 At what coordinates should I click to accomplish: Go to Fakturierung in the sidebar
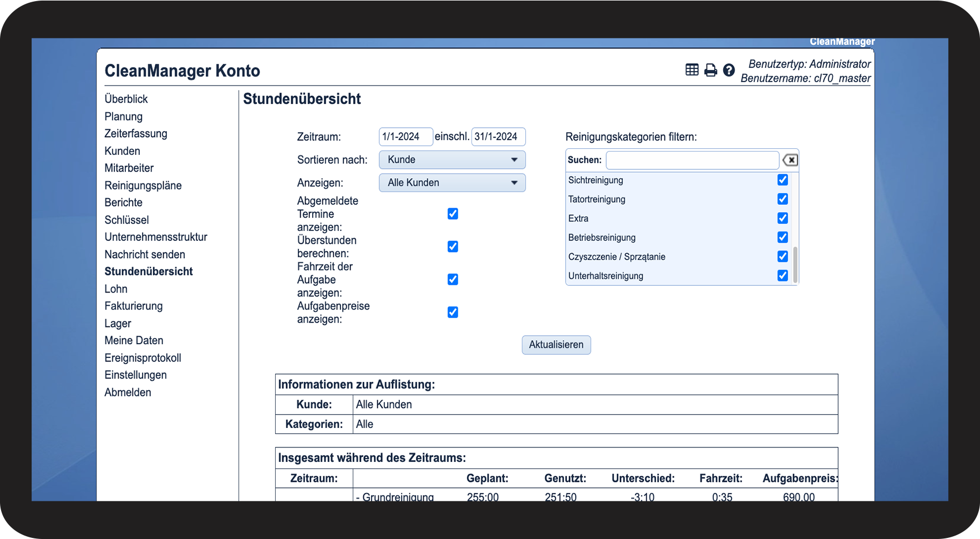pyautogui.click(x=134, y=306)
